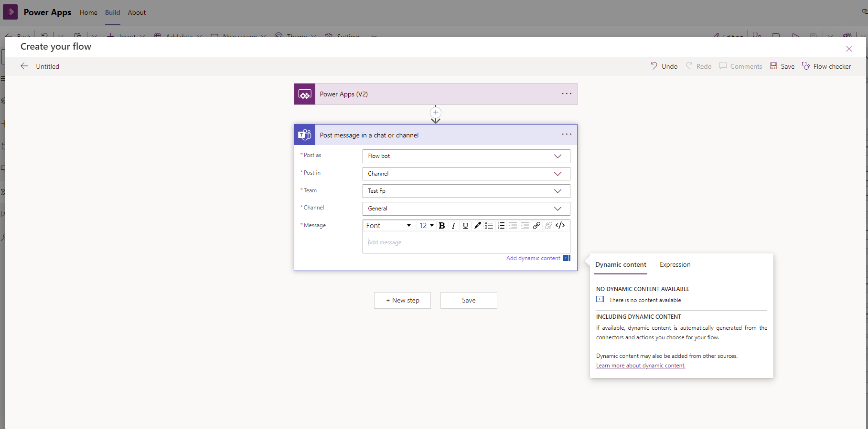Viewport: 868px width, 429px height.
Task: Click the Save button below the flow
Action: (x=469, y=300)
